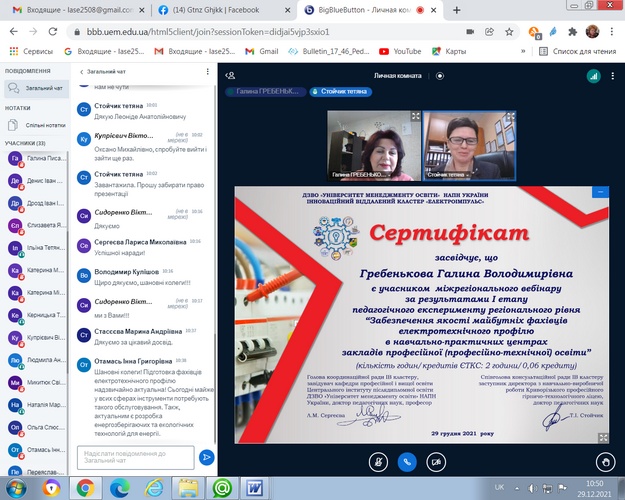Open Сервисы apps bookmark
625x500 pixels.
point(31,51)
